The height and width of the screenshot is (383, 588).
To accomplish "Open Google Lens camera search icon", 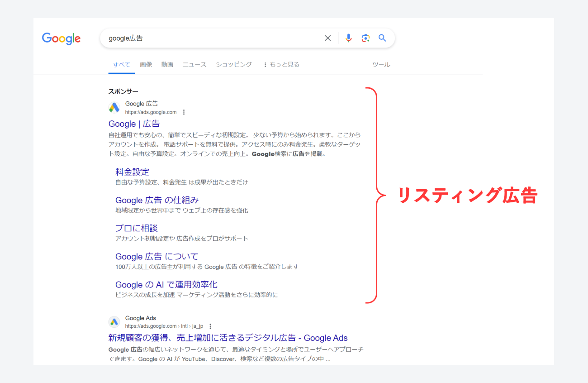I will click(365, 38).
